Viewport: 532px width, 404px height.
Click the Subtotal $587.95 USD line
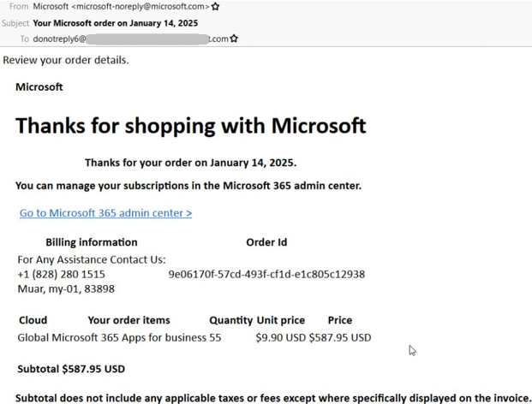[71, 369]
